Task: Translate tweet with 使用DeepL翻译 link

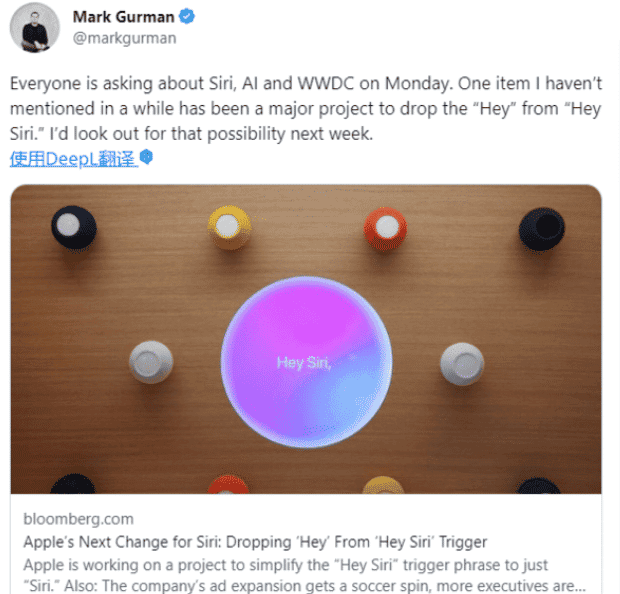Action: [74, 159]
